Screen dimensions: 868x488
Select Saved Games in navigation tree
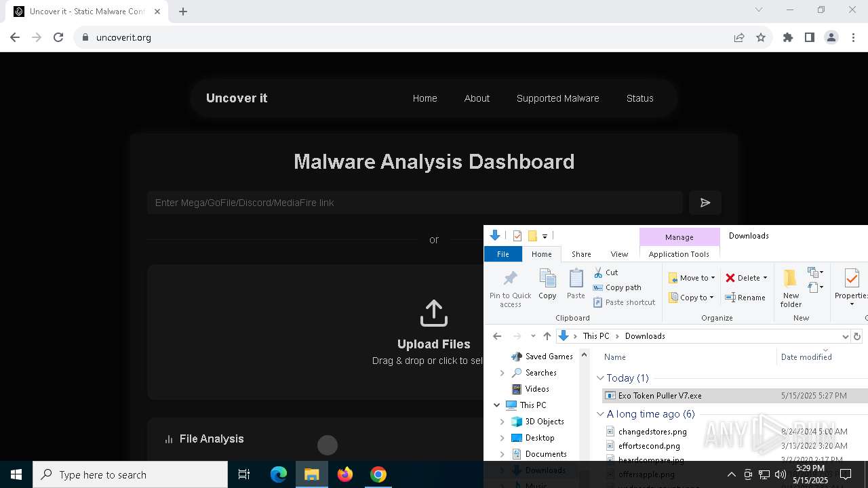pos(549,357)
